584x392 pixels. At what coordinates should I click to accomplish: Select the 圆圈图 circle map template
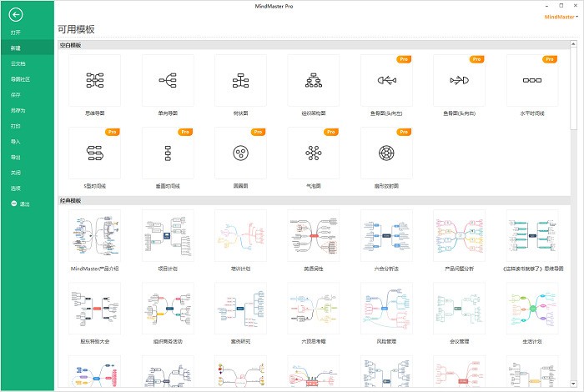[x=240, y=153]
